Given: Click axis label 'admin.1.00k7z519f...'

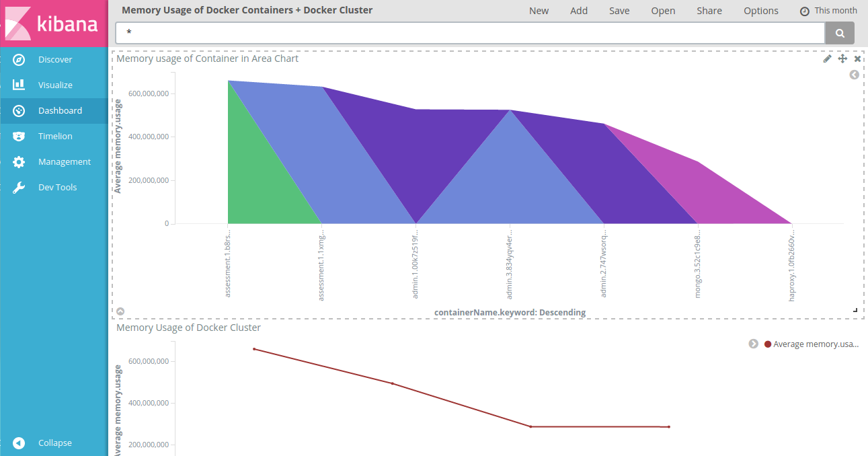Looking at the screenshot, I should pos(416,266).
